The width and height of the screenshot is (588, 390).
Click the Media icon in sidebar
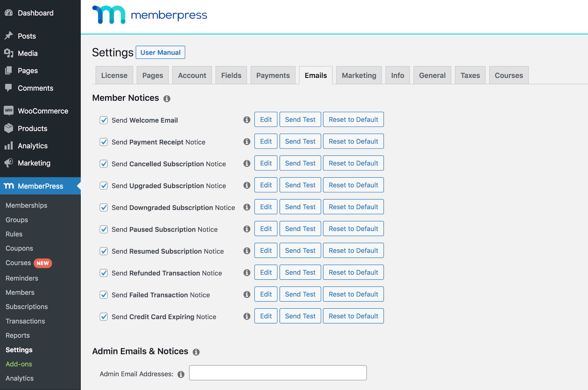[9, 53]
